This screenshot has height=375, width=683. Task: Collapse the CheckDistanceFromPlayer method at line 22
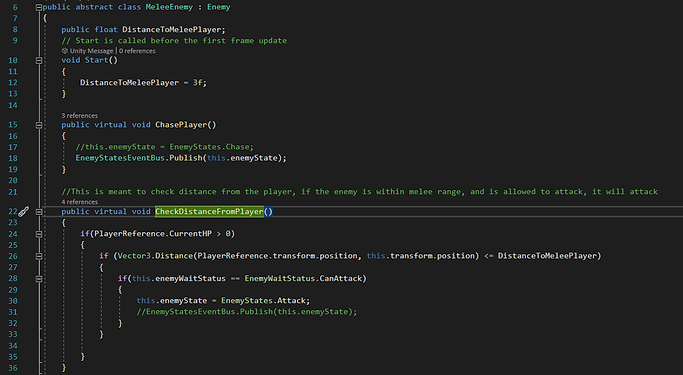coord(39,212)
